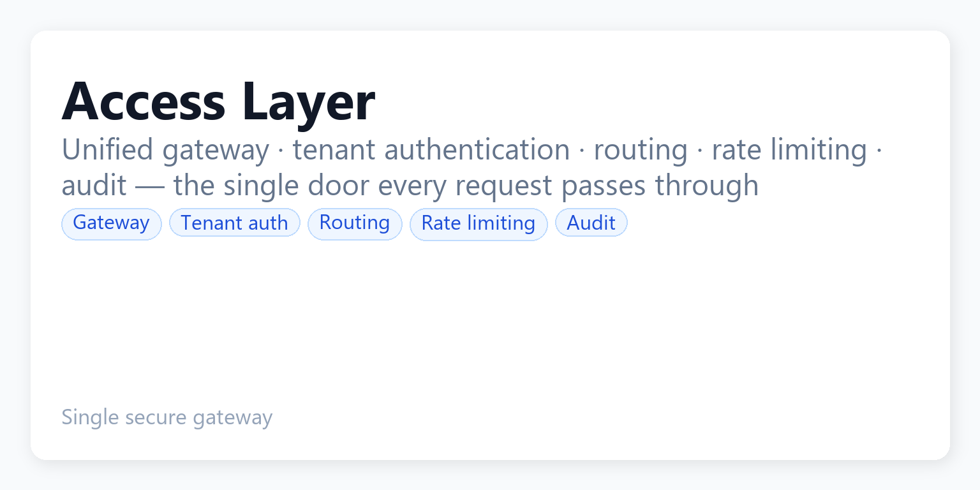Click the word Access in the title
980x490 pixels.
click(144, 102)
